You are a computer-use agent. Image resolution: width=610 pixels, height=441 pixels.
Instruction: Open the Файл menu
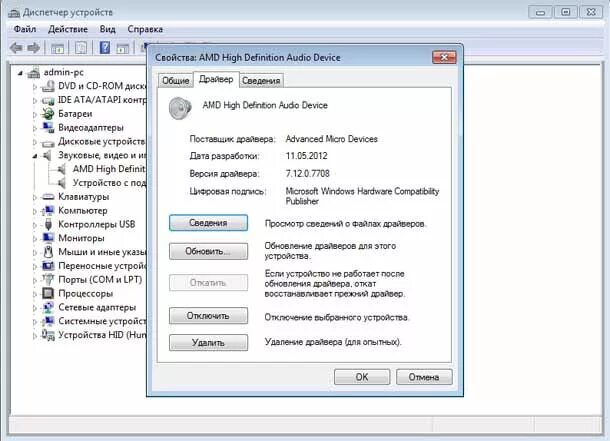25,29
